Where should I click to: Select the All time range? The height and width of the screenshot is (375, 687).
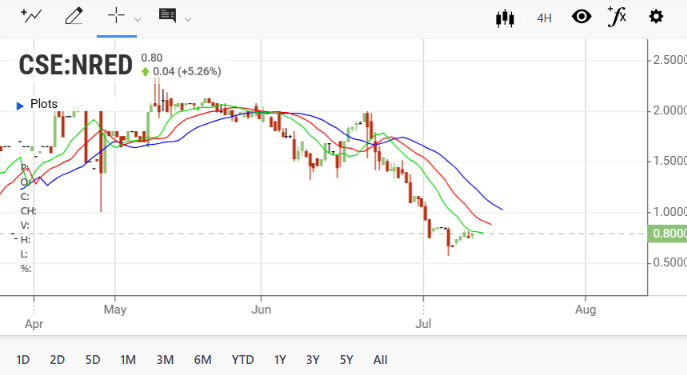(x=380, y=360)
